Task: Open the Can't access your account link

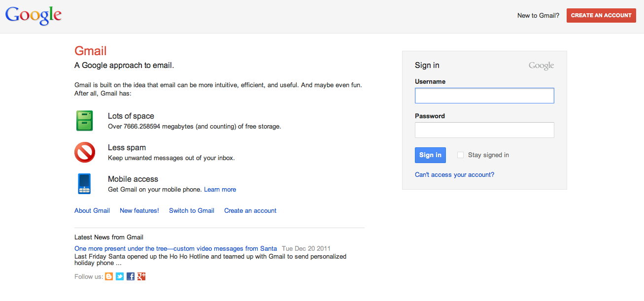Action: coord(454,174)
